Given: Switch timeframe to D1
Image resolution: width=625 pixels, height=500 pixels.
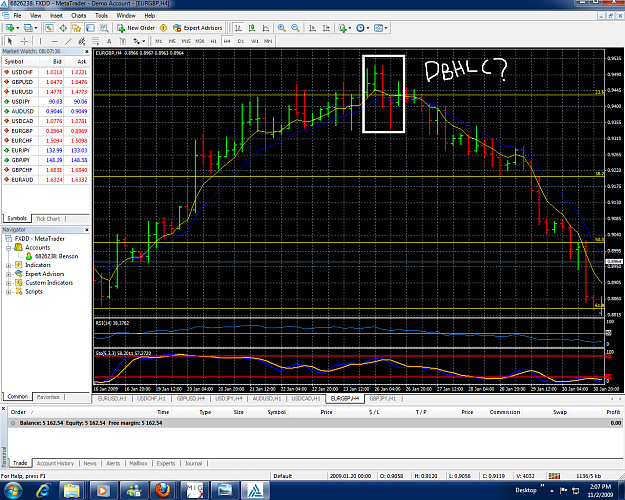Looking at the screenshot, I should pyautogui.click(x=241, y=41).
